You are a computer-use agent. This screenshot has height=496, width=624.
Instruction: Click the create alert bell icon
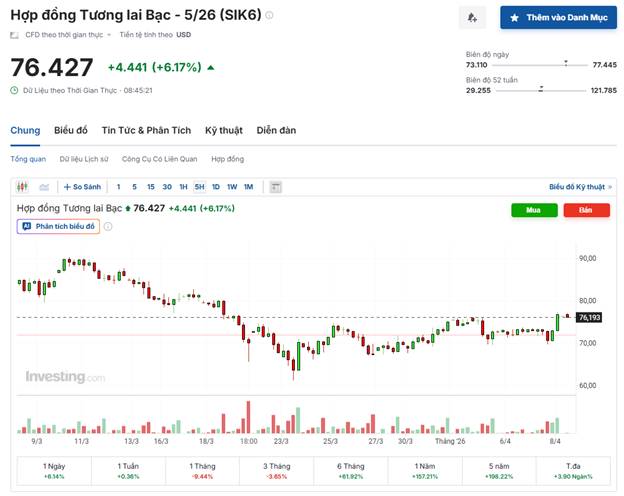coord(472,18)
